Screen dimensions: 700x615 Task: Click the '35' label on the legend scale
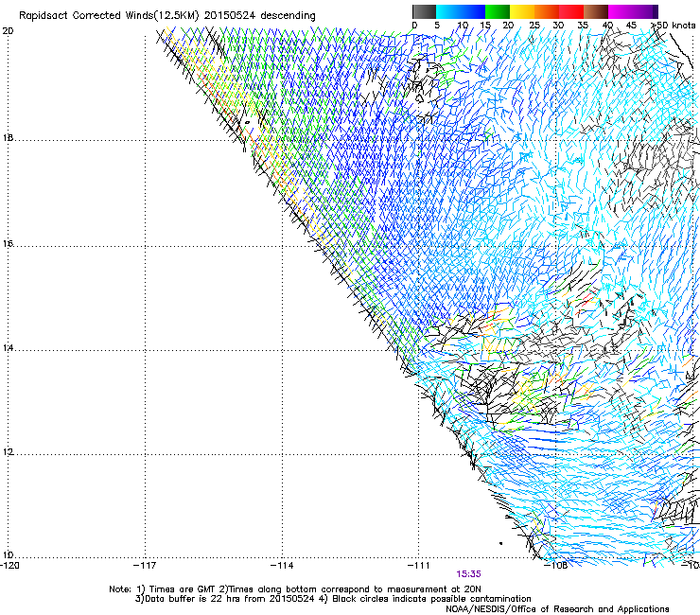[x=583, y=26]
